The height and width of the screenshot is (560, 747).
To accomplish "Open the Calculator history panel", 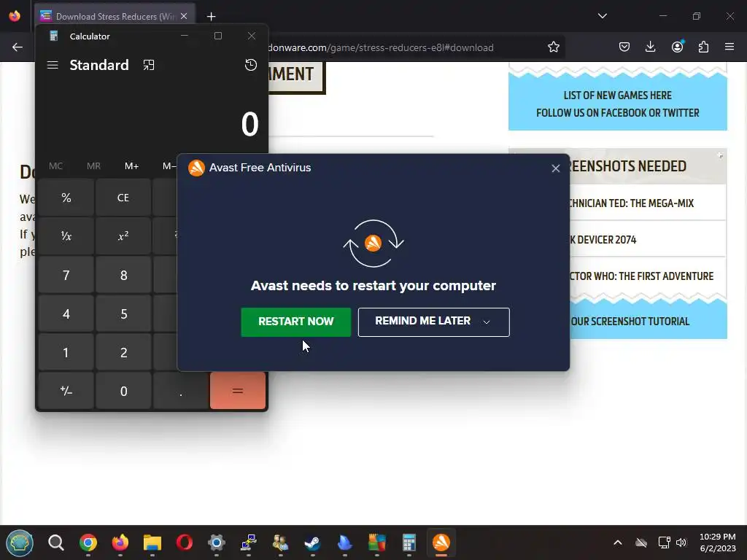I will coord(251,65).
